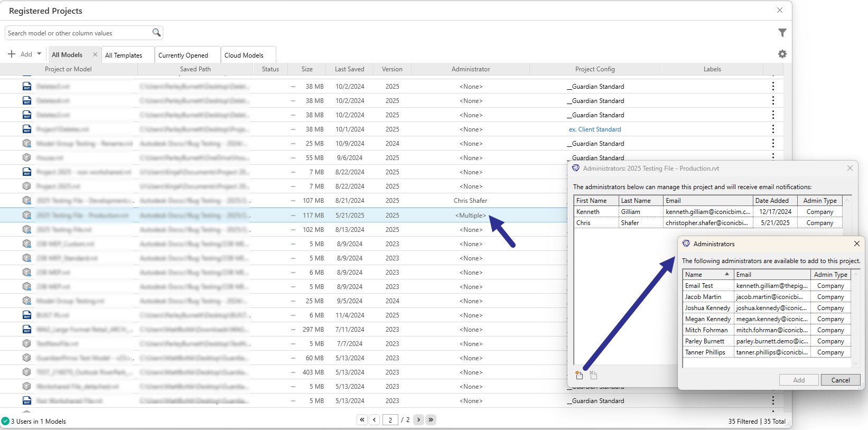
Task: Select Mitch Fohrman in the list
Action: pos(767,330)
